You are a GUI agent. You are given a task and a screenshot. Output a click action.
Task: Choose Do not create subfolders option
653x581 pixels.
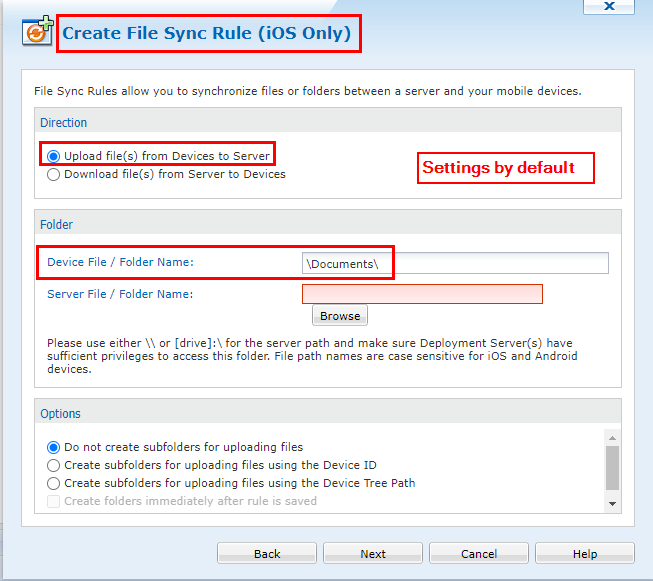[x=54, y=447]
